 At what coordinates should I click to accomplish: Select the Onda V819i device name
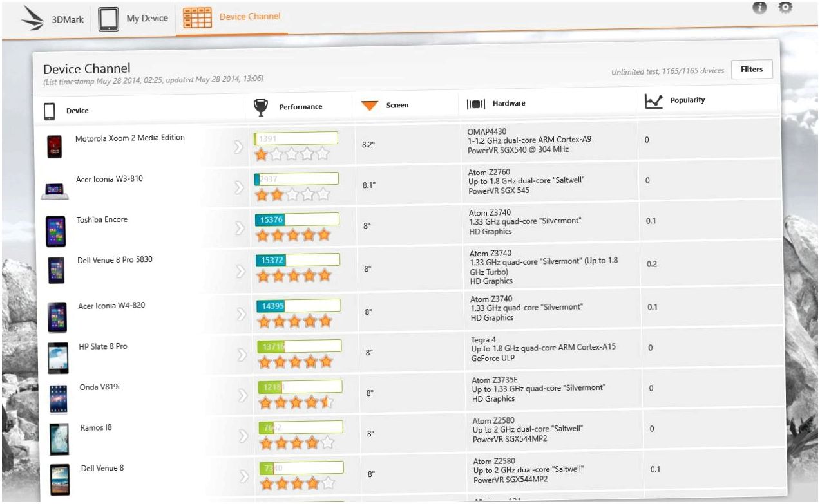coord(99,387)
